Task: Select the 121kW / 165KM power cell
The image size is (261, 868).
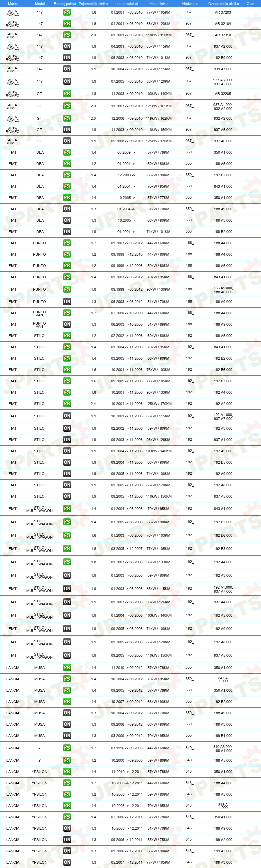Action: 159,106
